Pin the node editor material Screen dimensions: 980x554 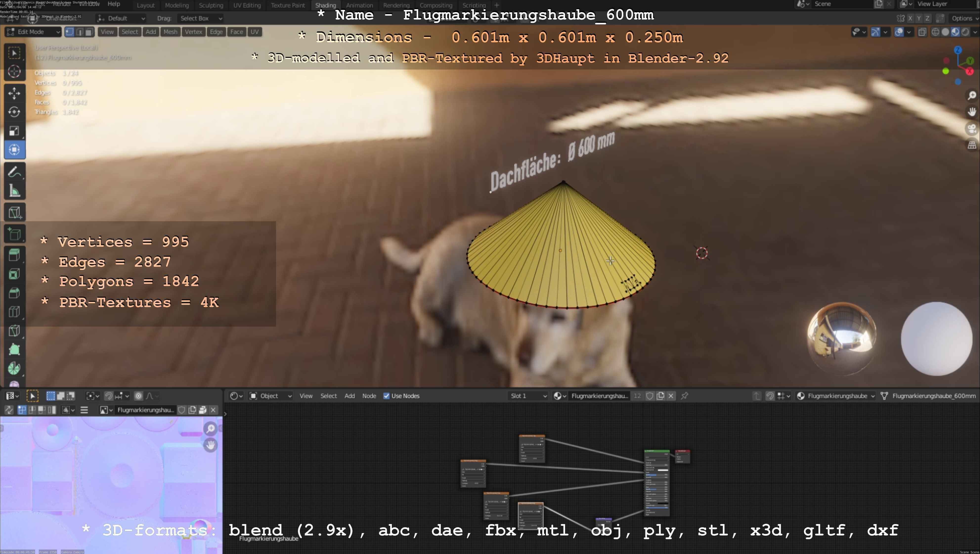(x=684, y=396)
